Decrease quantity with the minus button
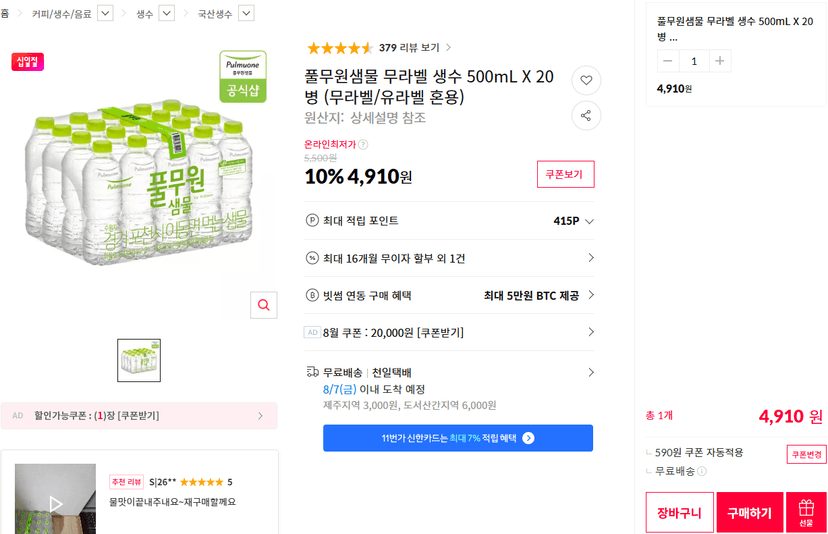This screenshot has width=828, height=534. (x=668, y=61)
